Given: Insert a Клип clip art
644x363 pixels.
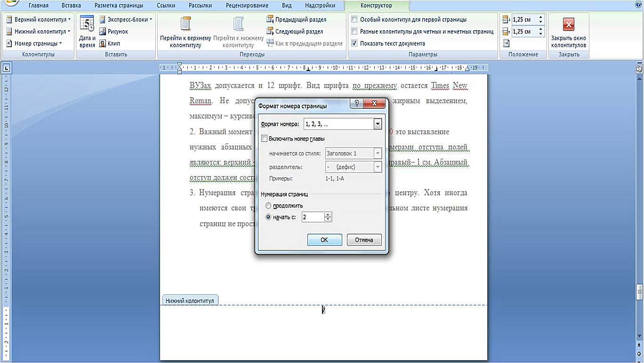Looking at the screenshot, I should point(110,43).
